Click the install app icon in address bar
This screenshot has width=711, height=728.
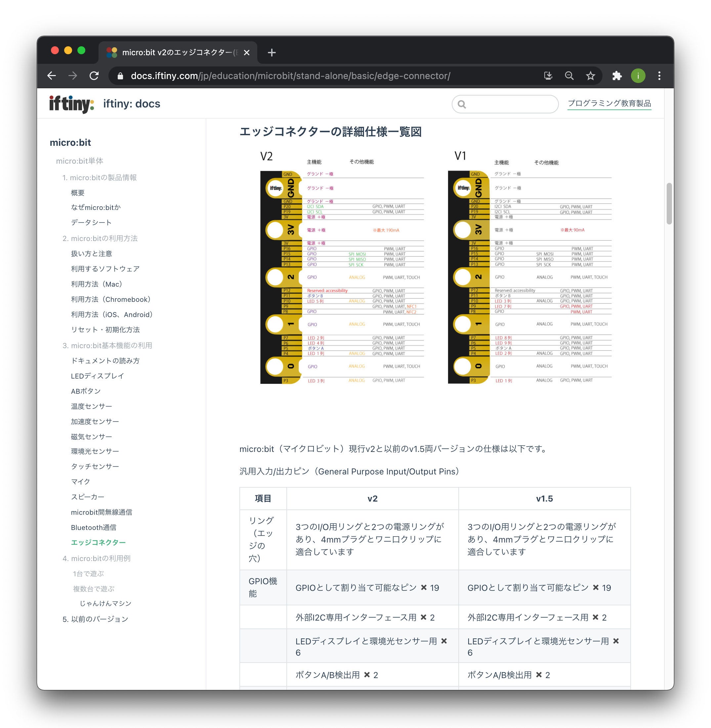548,76
